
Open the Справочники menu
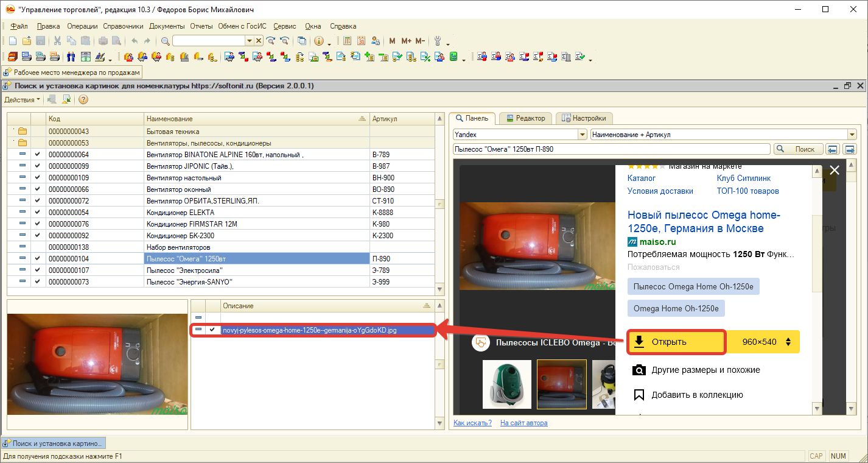123,26
